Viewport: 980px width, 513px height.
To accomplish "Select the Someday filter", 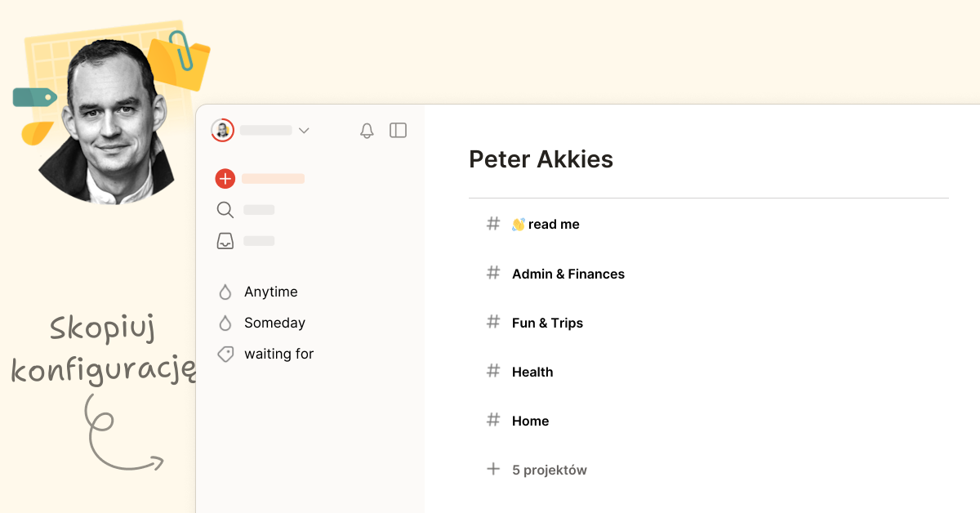I will [274, 323].
